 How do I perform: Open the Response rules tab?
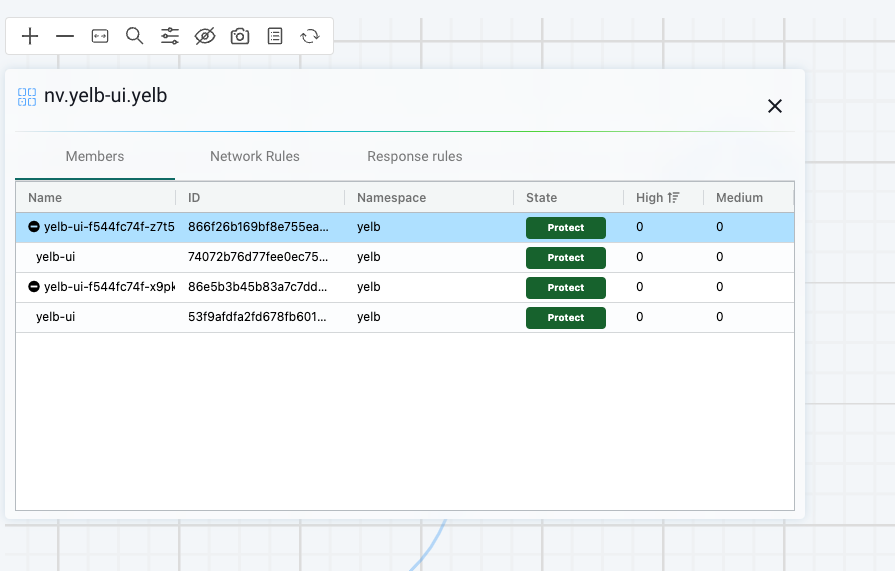415,156
